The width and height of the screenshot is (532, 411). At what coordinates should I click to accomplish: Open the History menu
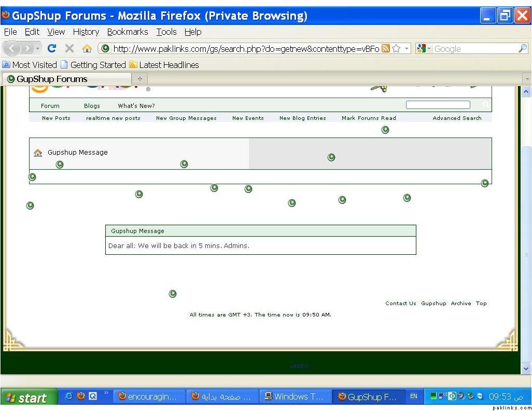(x=86, y=32)
